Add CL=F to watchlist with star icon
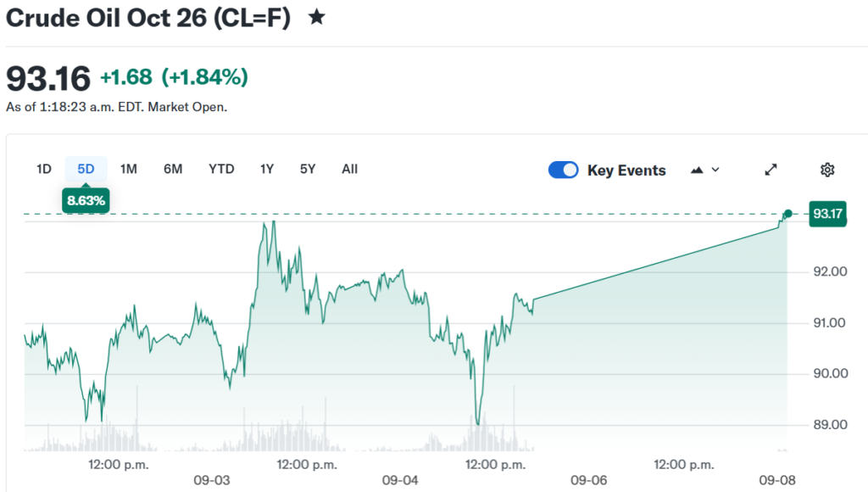 [x=317, y=18]
